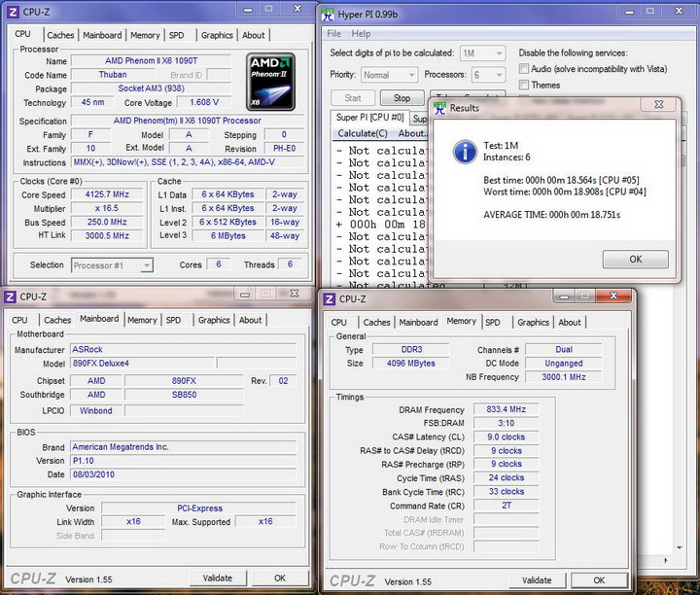Select the Super PI [CPU #0] tab

click(x=369, y=118)
